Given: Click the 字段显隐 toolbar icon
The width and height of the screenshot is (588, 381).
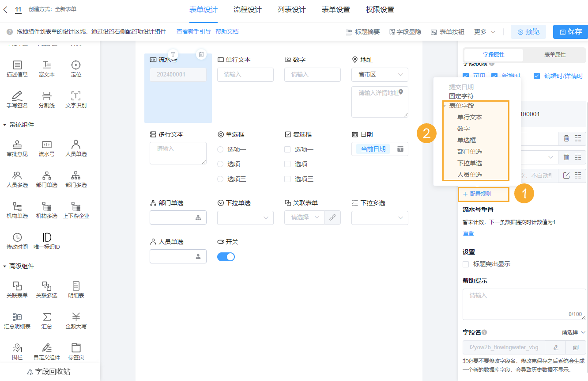Looking at the screenshot, I should (405, 31).
